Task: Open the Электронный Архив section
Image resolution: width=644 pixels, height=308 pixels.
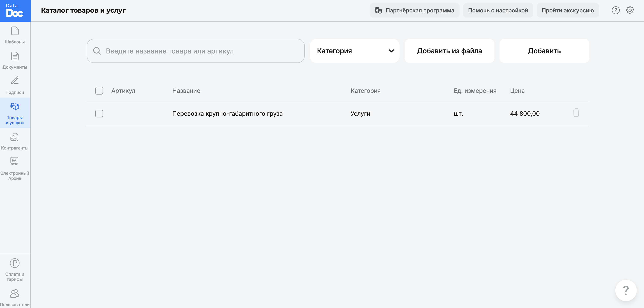Action: (15, 168)
